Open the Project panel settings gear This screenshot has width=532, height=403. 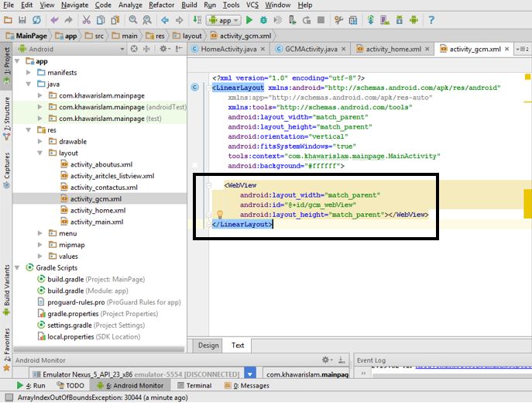pos(161,49)
